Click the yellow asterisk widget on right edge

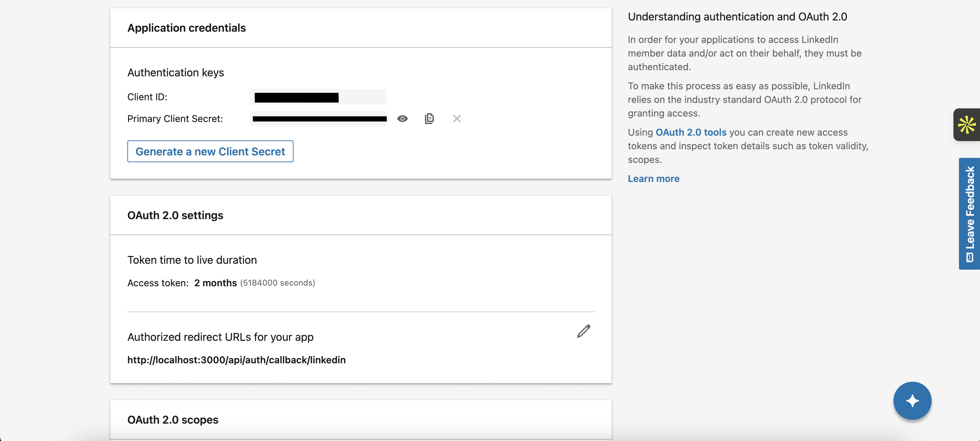pos(966,125)
